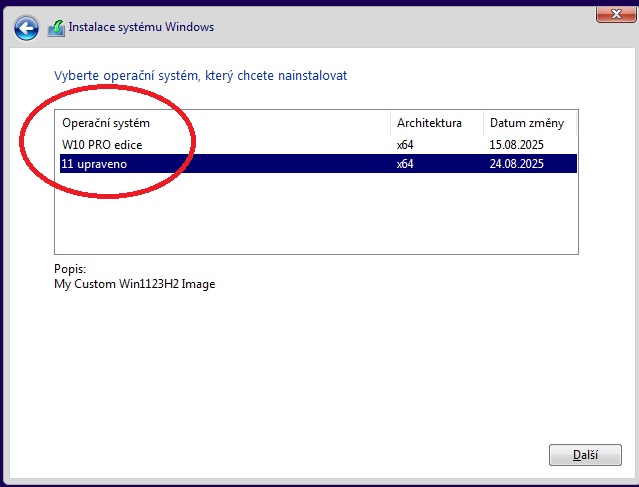Click the blue back arrow button
Image resolution: width=639 pixels, height=487 pixels.
[27, 27]
